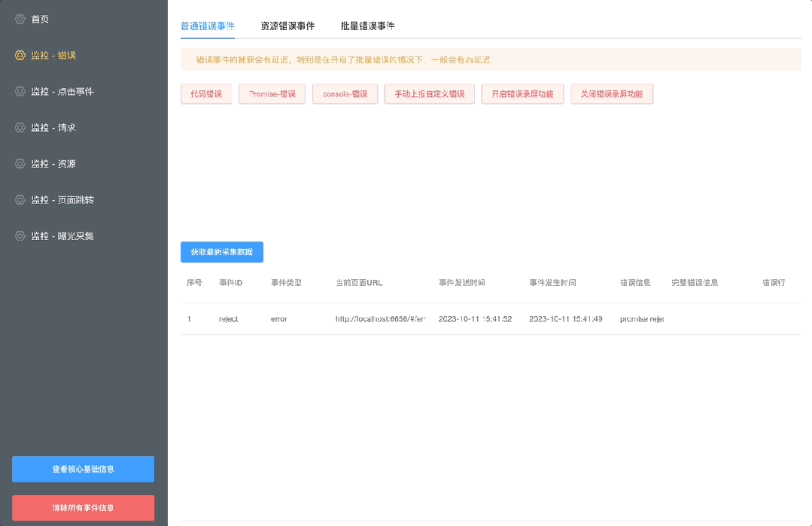Screen dimensions: 812x526
Task: Clear all events with 清除所有事件信息
Action: pos(82,508)
